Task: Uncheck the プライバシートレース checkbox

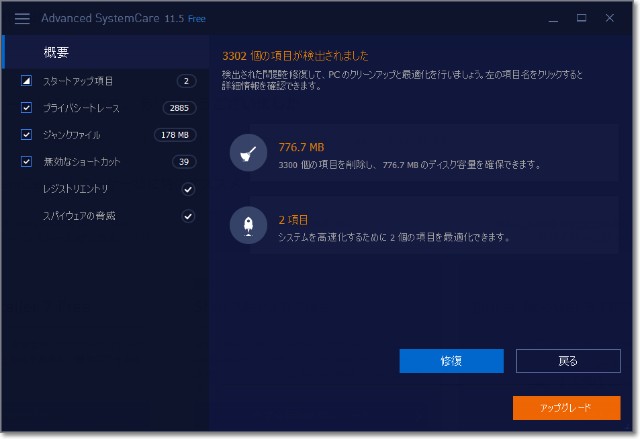Action: click(27, 108)
